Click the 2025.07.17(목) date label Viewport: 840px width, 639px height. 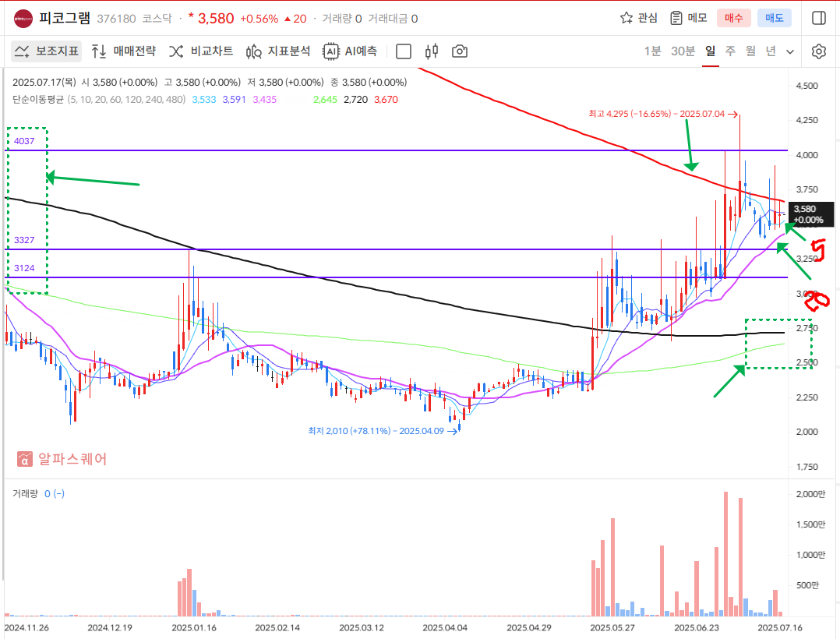pos(44,83)
